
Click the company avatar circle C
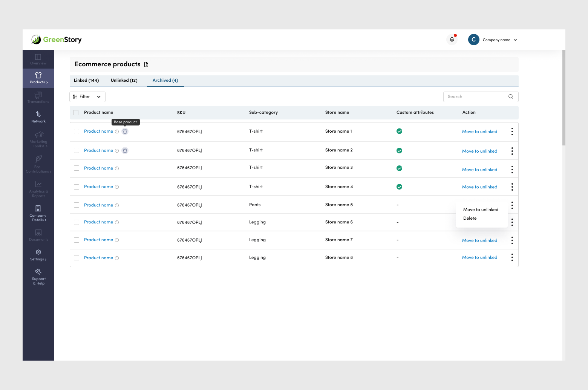coord(474,40)
